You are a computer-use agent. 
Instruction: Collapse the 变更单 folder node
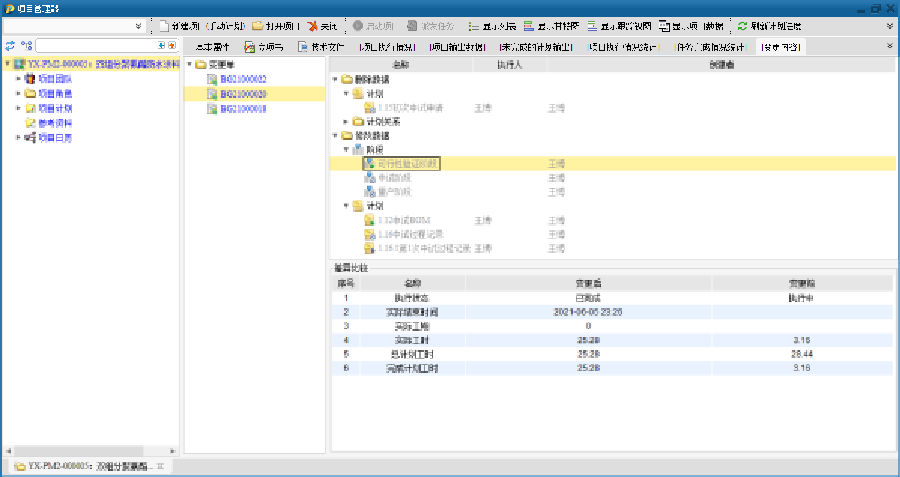click(189, 64)
